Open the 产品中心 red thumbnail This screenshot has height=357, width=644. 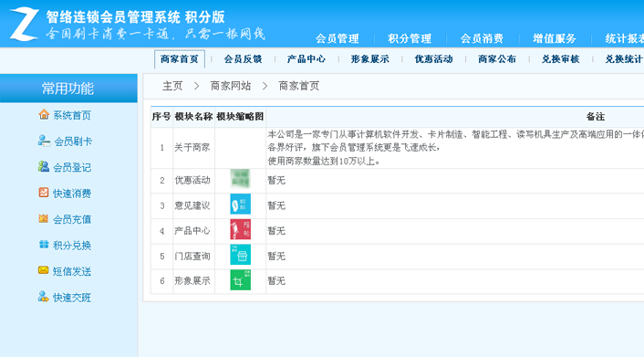[x=240, y=229]
